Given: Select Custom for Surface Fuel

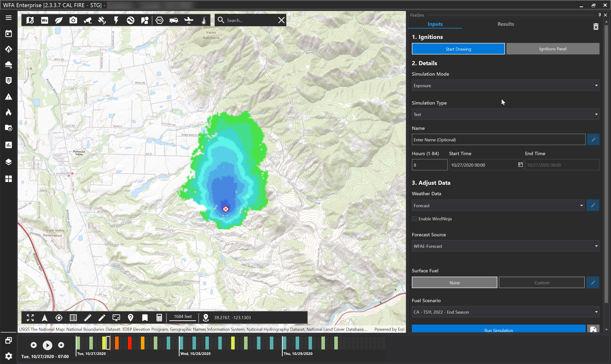Looking at the screenshot, I should [541, 283].
